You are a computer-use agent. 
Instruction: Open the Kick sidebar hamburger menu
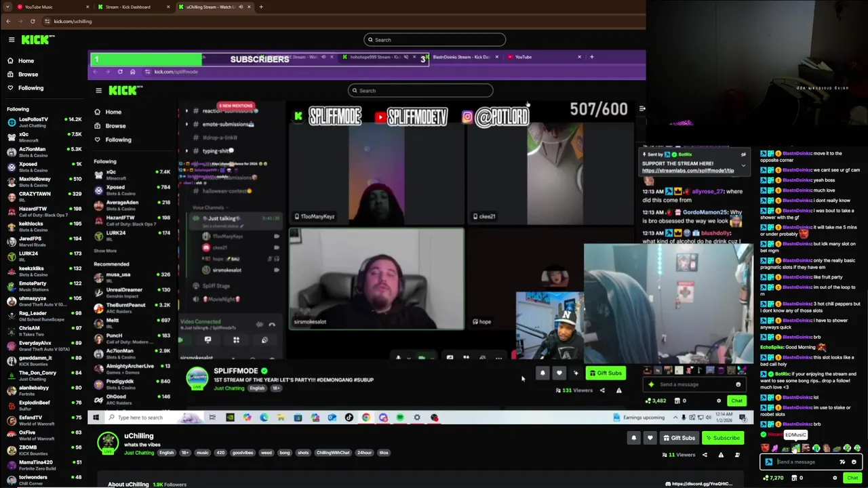(12, 40)
